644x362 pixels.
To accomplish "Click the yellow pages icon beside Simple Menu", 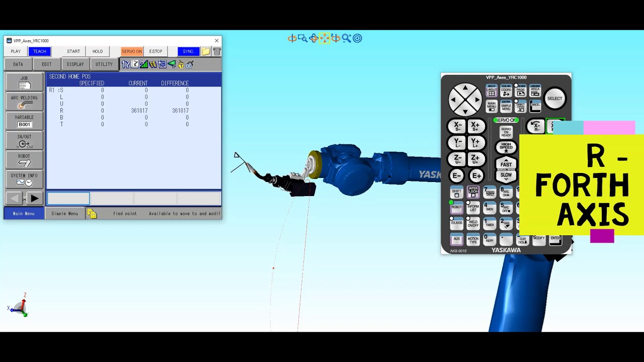I will [92, 214].
